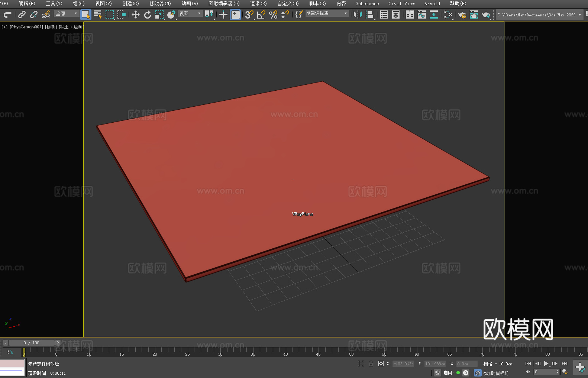
Task: Toggle the 3D Snaps button
Action: pos(249,14)
